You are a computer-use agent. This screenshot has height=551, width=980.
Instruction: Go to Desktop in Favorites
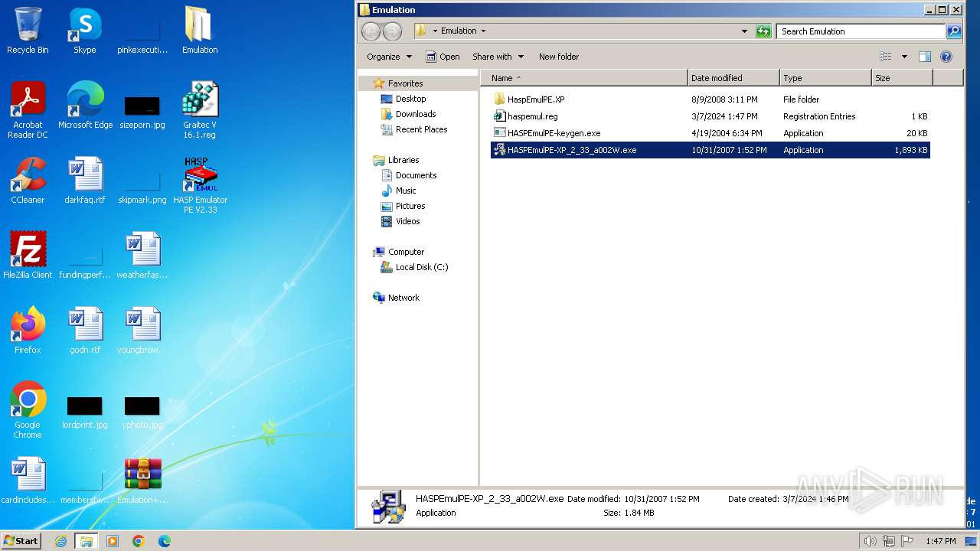[410, 99]
